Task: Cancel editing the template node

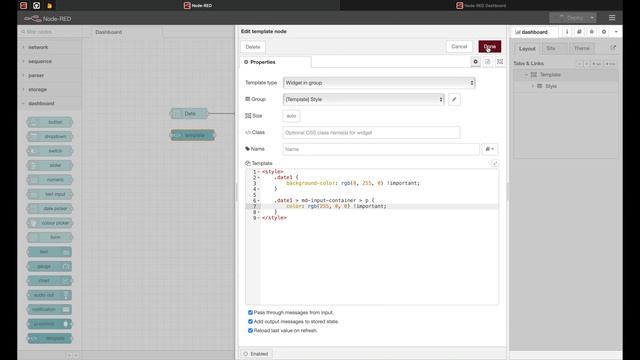Action: [x=459, y=47]
